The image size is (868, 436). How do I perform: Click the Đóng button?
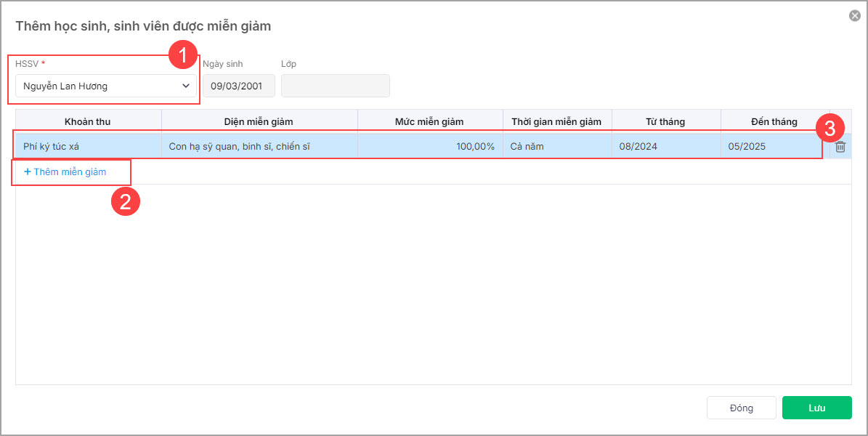(x=741, y=408)
